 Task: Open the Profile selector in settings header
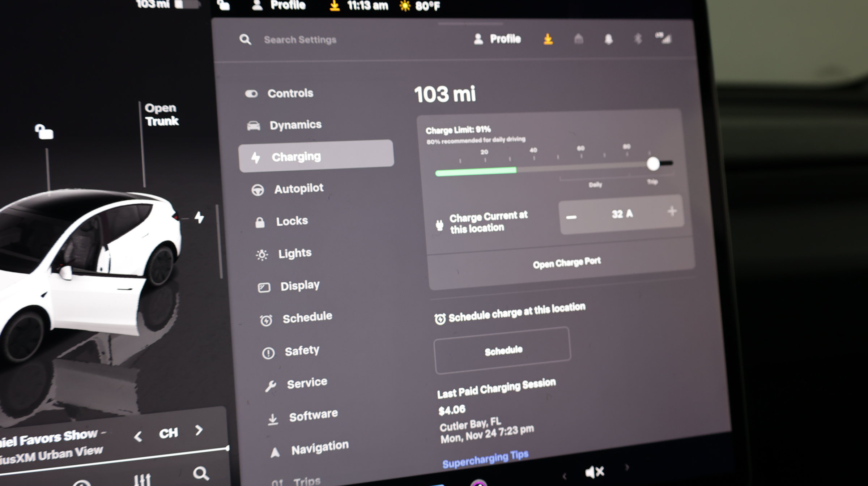point(497,39)
